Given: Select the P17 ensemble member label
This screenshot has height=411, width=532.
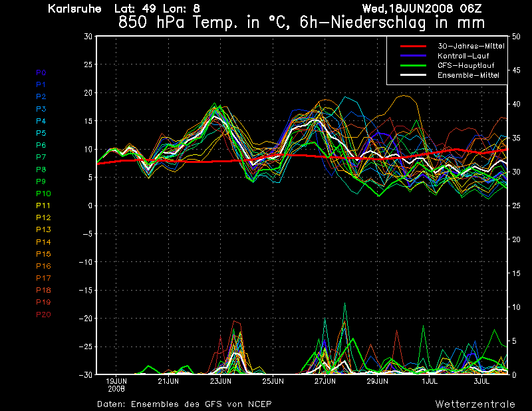Looking at the screenshot, I should (43, 278).
